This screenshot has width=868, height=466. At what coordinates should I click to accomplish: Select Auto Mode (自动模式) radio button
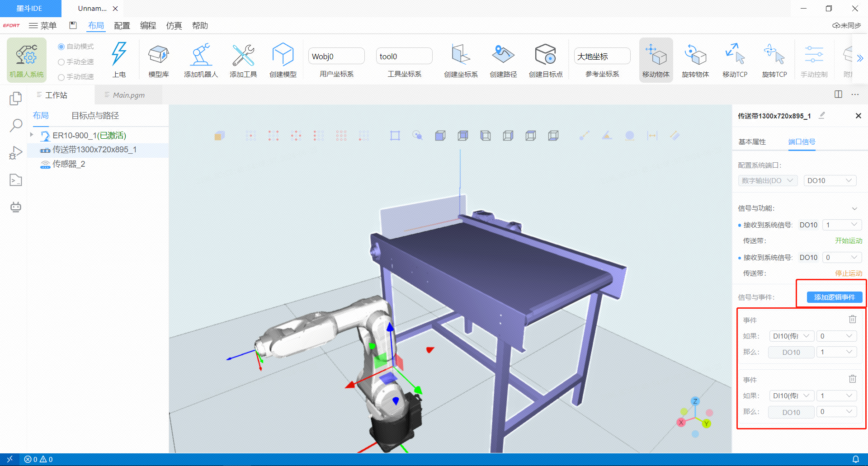[61, 47]
